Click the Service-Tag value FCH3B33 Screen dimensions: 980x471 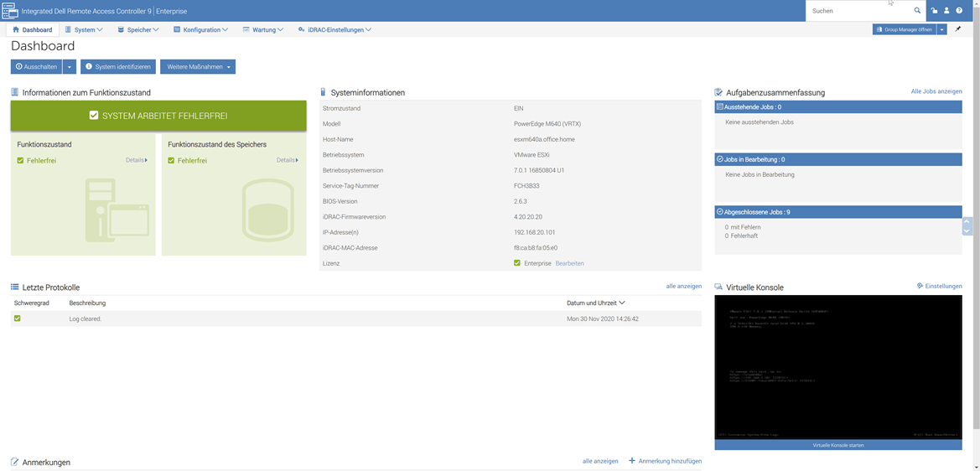[526, 185]
